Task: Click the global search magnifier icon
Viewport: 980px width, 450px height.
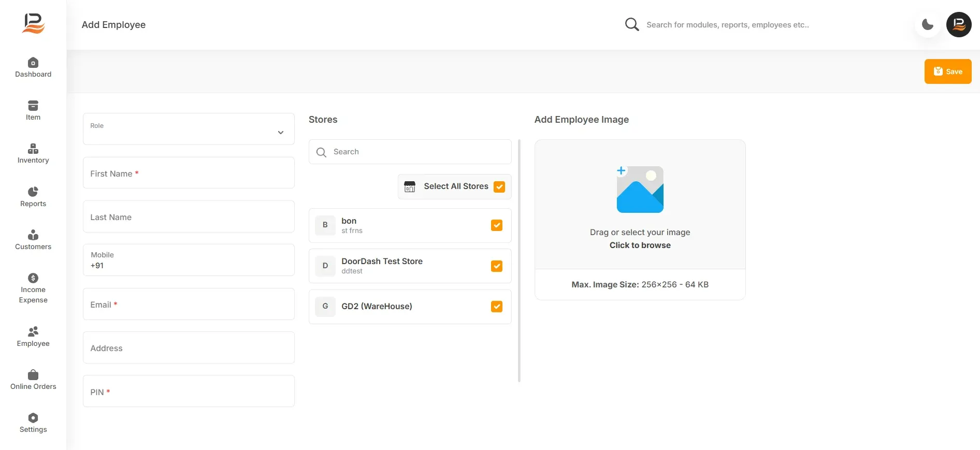Action: click(x=632, y=24)
